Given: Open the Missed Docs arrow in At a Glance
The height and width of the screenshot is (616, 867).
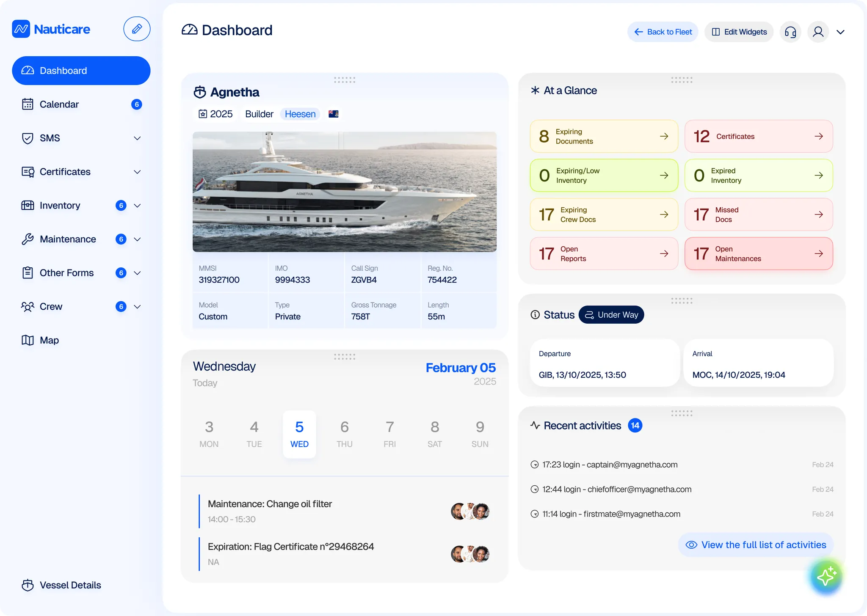Looking at the screenshot, I should click(x=818, y=214).
